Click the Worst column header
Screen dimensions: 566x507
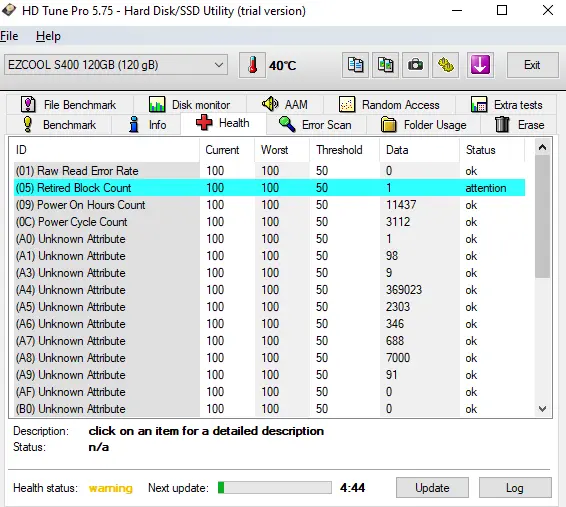click(x=282, y=150)
